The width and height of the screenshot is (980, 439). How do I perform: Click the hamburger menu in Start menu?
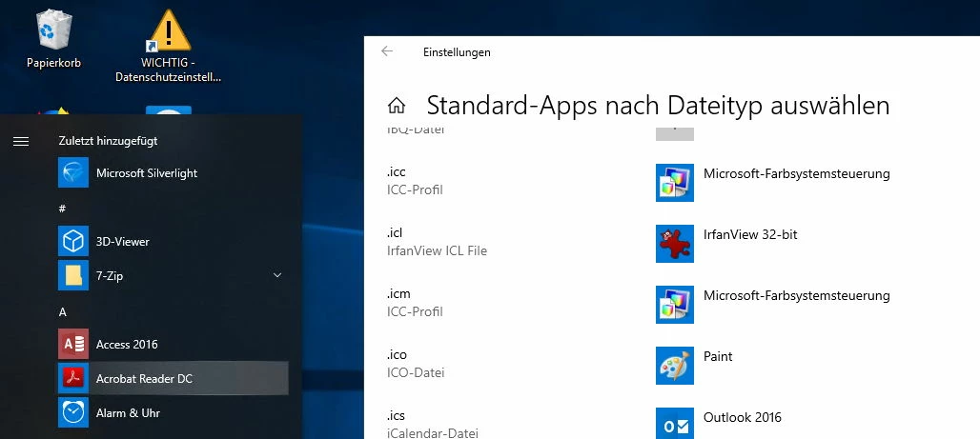point(21,141)
